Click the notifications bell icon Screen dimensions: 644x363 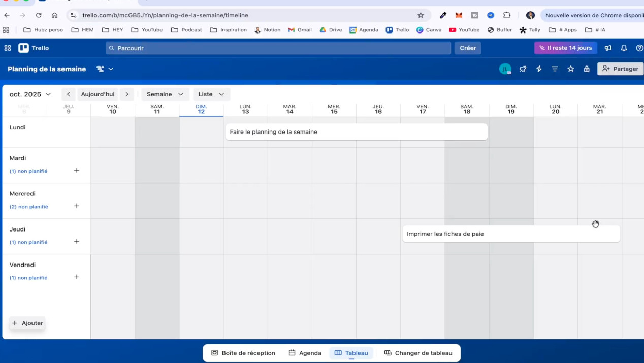point(624,48)
